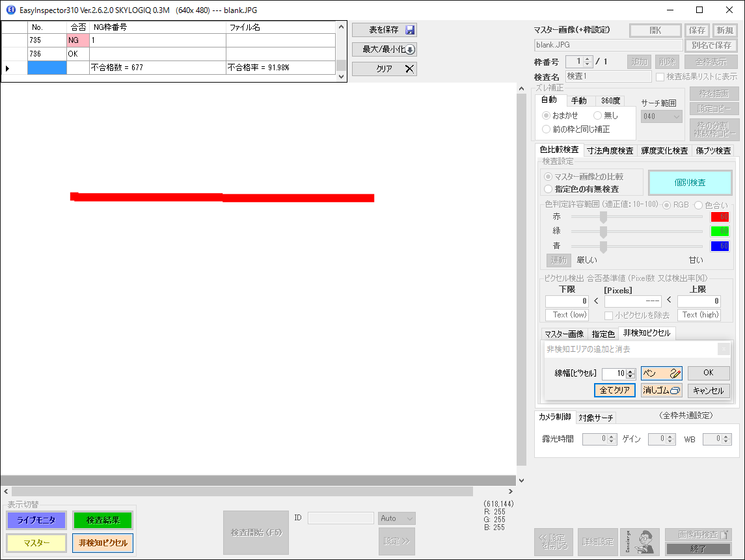Increase WB spinner value
745x560 pixels.
726,436
